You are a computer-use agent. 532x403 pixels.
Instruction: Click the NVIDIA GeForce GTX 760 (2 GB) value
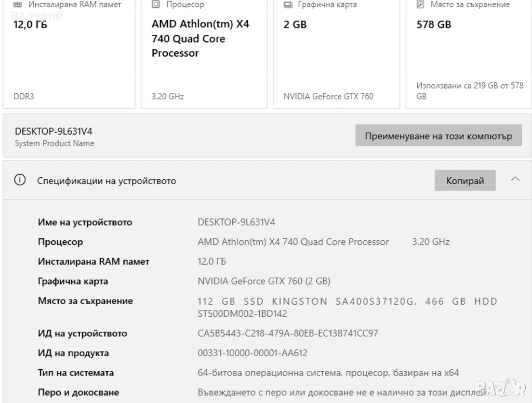(264, 281)
